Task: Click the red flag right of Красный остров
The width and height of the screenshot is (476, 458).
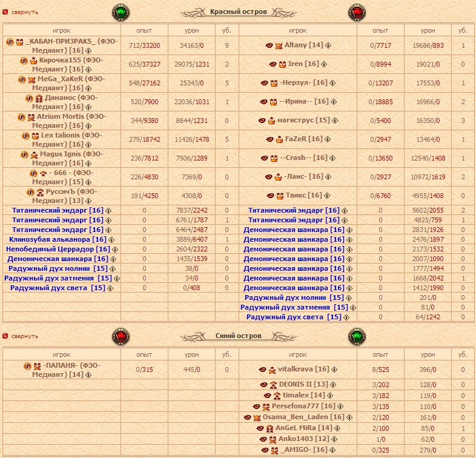Action: click(357, 13)
